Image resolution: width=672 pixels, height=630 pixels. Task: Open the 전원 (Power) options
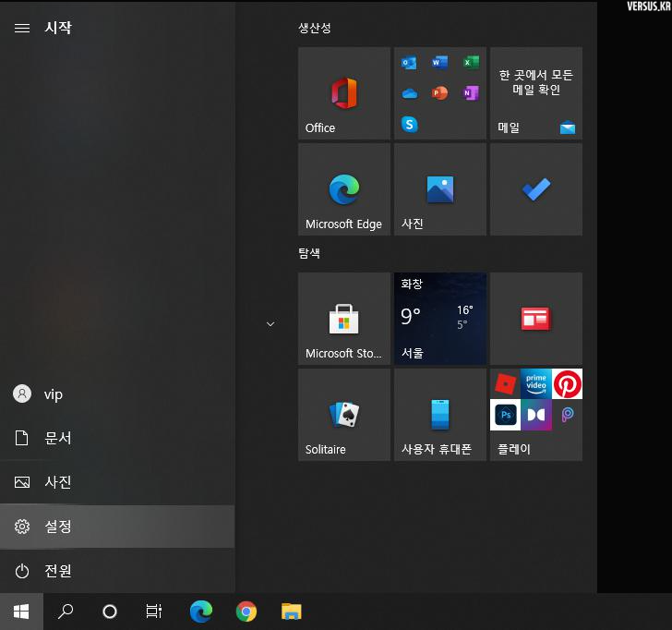[x=117, y=571]
